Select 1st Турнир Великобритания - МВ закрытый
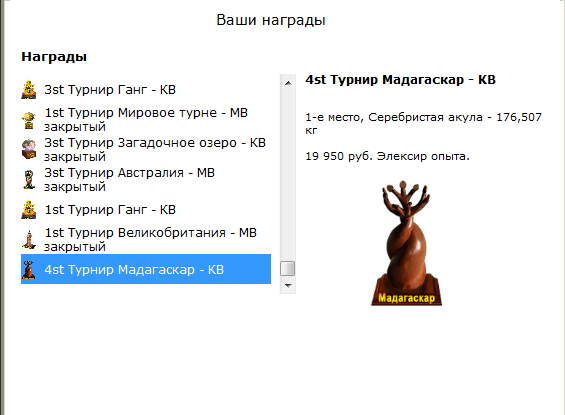The height and width of the screenshot is (415, 565). pos(146,240)
